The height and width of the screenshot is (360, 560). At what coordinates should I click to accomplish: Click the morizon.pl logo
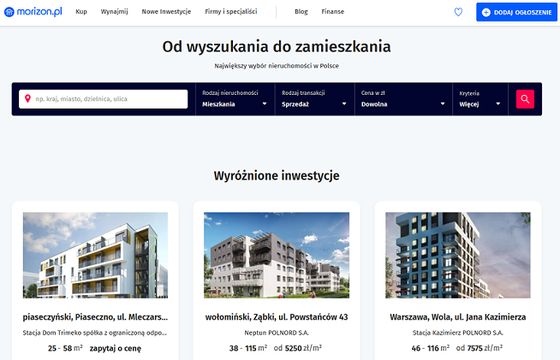coord(33,12)
